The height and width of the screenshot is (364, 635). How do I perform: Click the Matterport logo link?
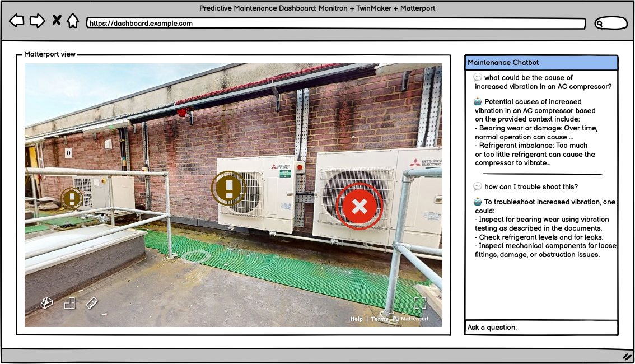point(411,319)
